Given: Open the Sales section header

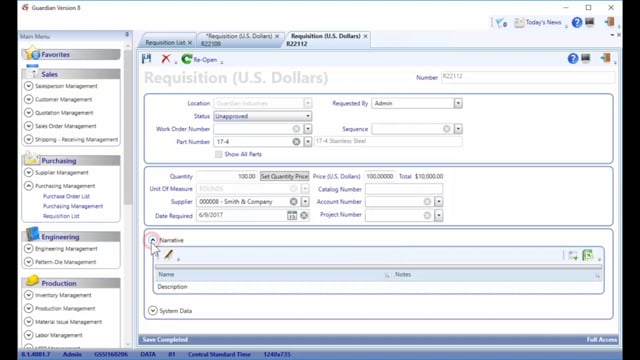Looking at the screenshot, I should coord(71,74).
